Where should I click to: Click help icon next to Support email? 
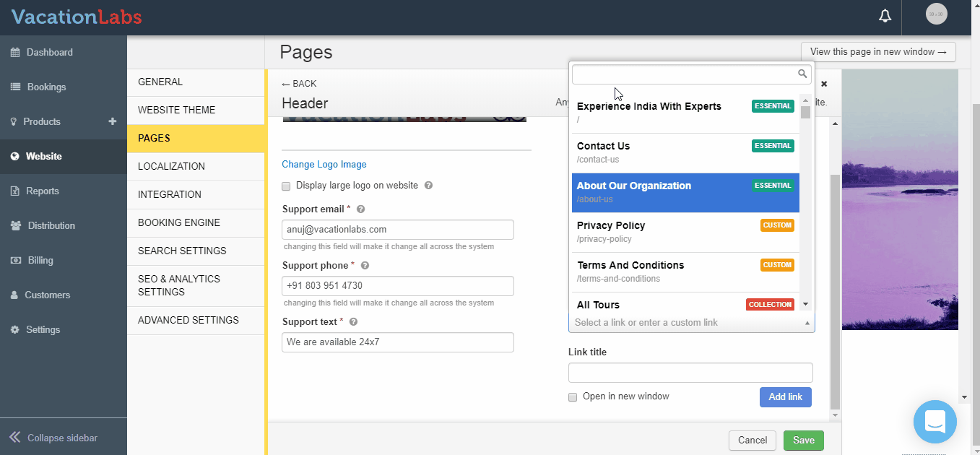tap(361, 209)
